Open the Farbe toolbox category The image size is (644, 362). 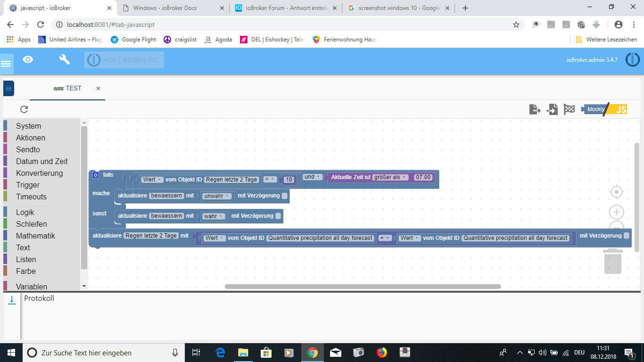[x=26, y=271]
